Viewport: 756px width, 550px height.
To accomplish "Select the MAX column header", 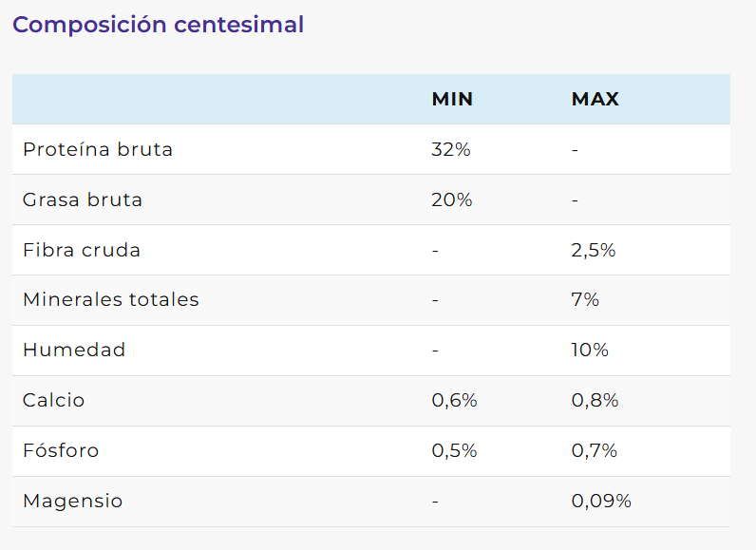I will [x=595, y=100].
